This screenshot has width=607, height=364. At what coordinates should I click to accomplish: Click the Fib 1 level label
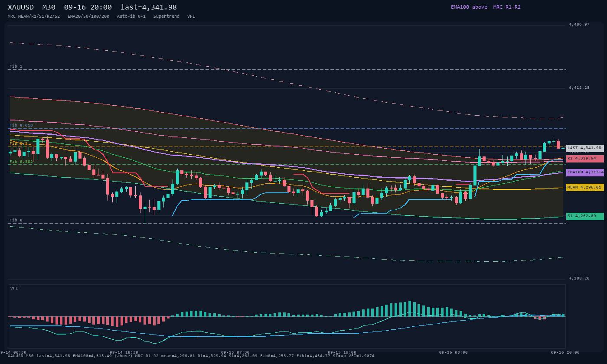[16, 66]
